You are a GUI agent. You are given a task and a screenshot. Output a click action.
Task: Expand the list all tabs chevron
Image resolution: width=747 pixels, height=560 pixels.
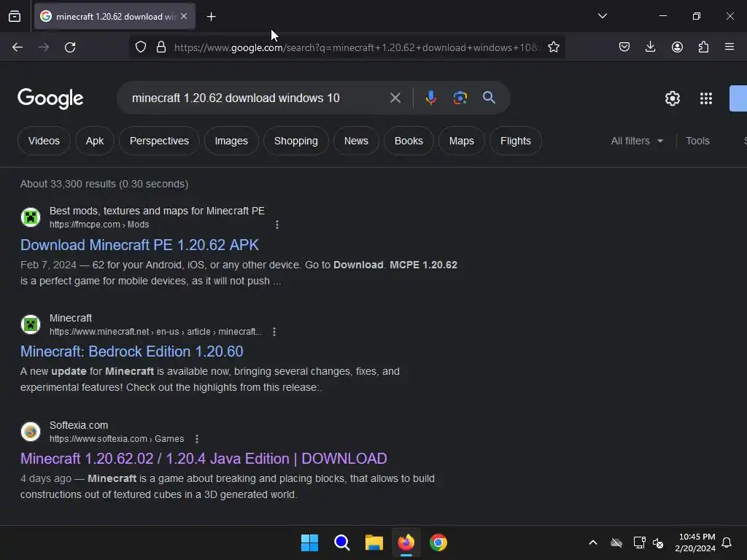[602, 16]
